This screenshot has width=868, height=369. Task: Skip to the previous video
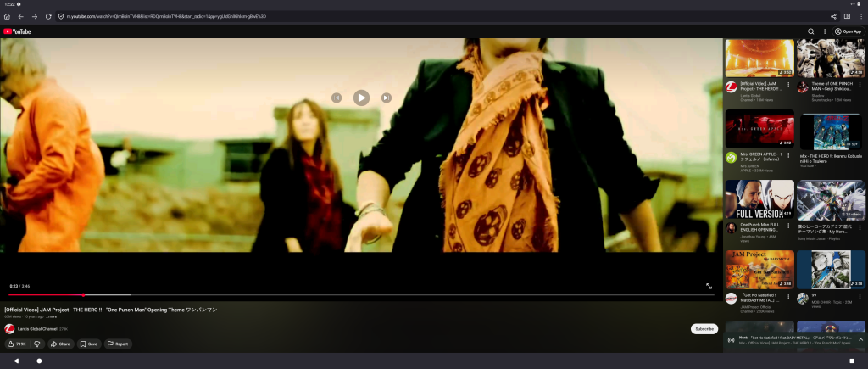click(337, 98)
